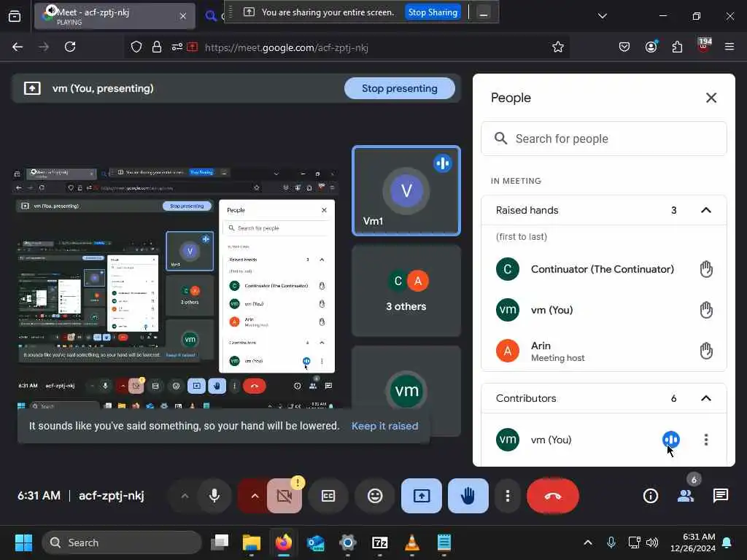Click the audio indicator next to vm (You)
Screen dimensions: 747x560
pos(671,439)
